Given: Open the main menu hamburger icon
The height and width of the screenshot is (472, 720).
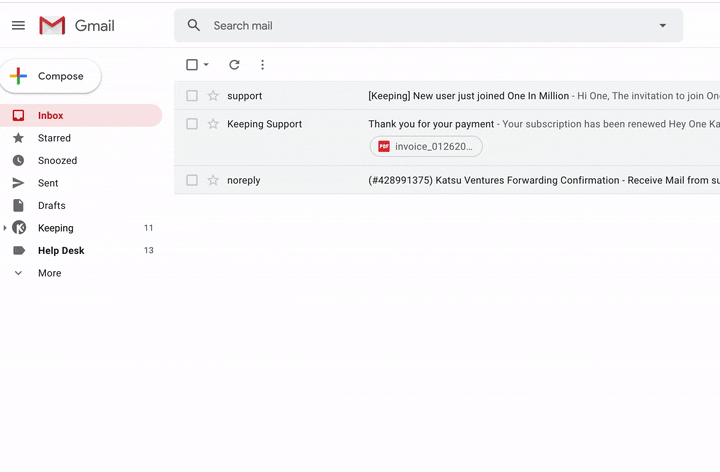Looking at the screenshot, I should click(18, 25).
